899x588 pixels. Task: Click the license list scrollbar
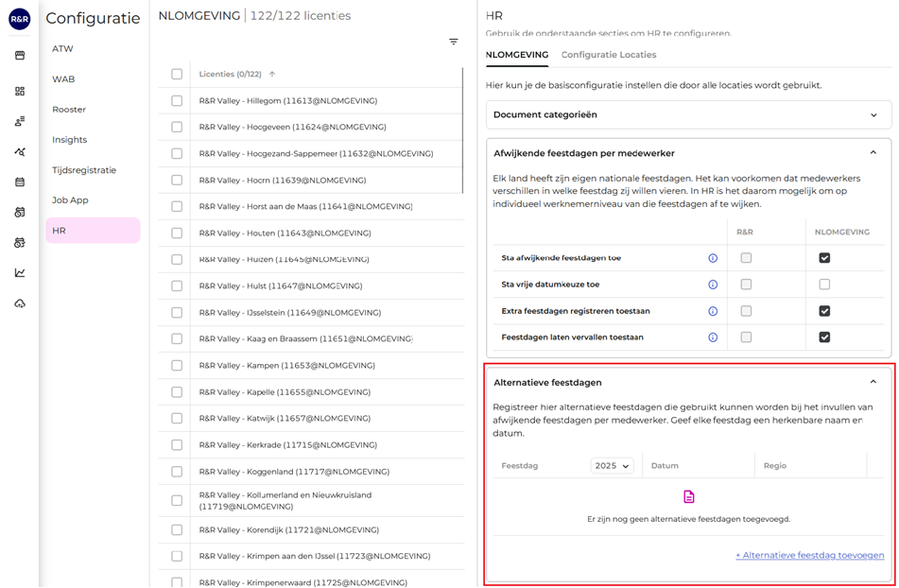click(462, 130)
